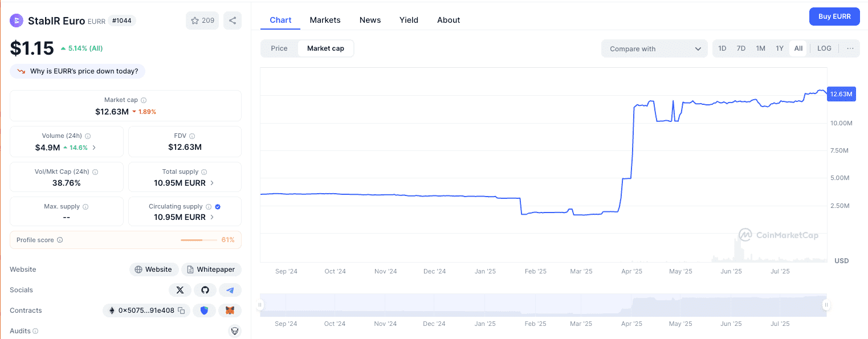Viewport: 868px width, 339px height.
Task: Set chart range to 1D
Action: tap(722, 48)
